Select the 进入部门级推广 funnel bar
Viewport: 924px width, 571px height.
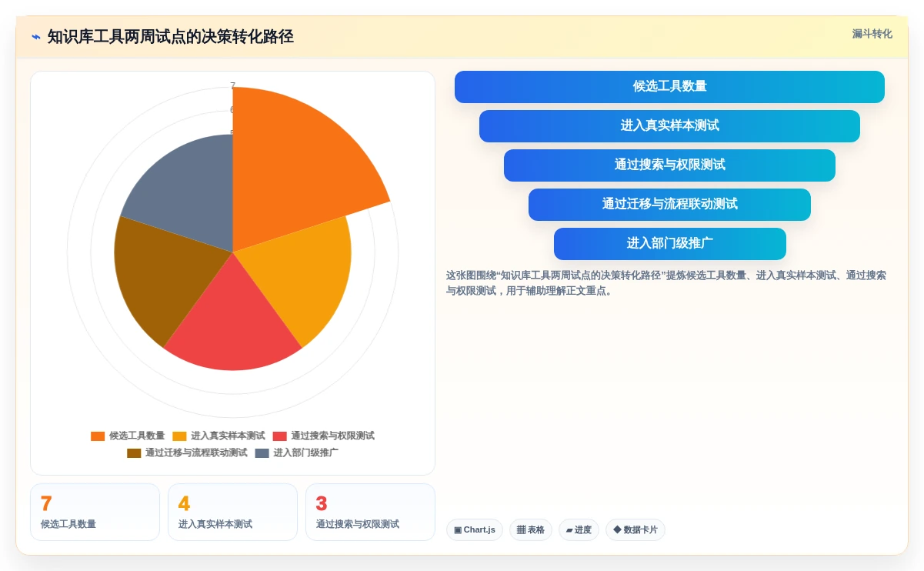[669, 244]
